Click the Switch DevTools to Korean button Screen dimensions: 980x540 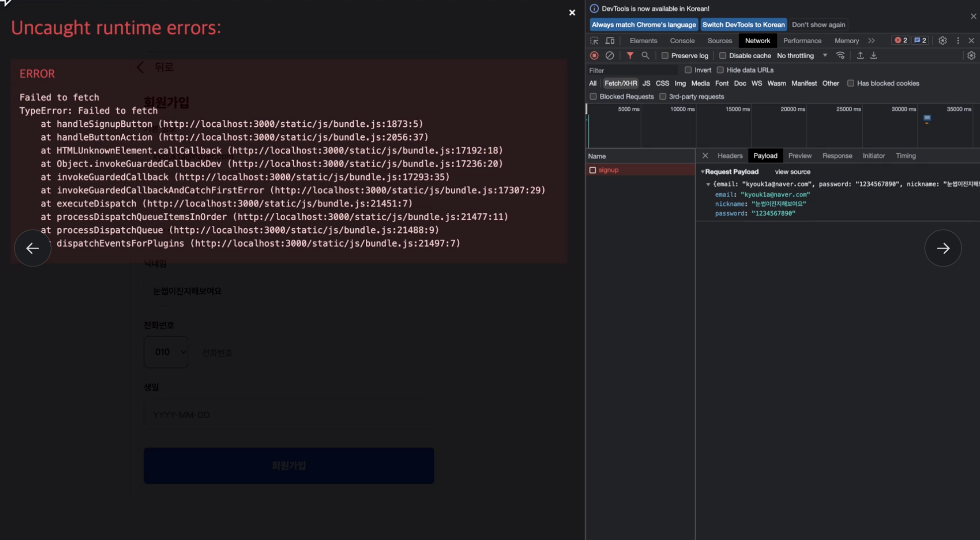[743, 24]
